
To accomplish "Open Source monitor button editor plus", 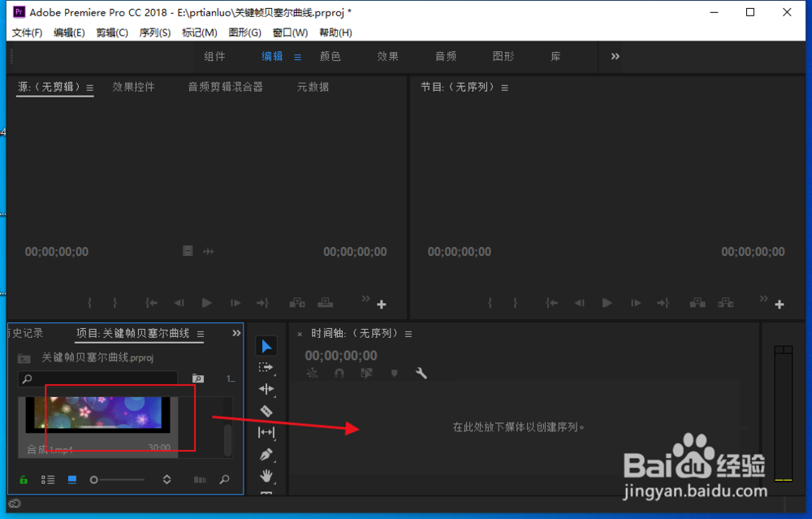I will tap(382, 305).
